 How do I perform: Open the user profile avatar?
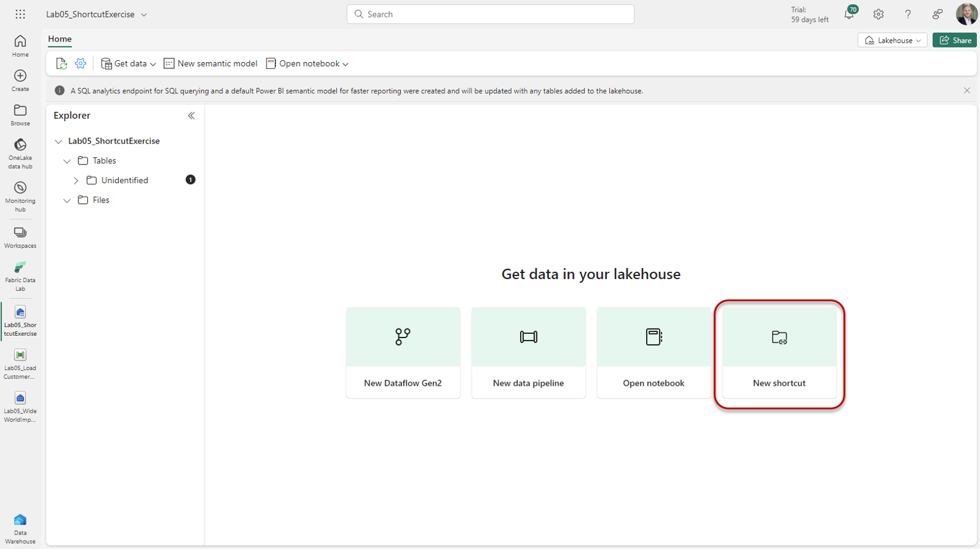pos(966,14)
